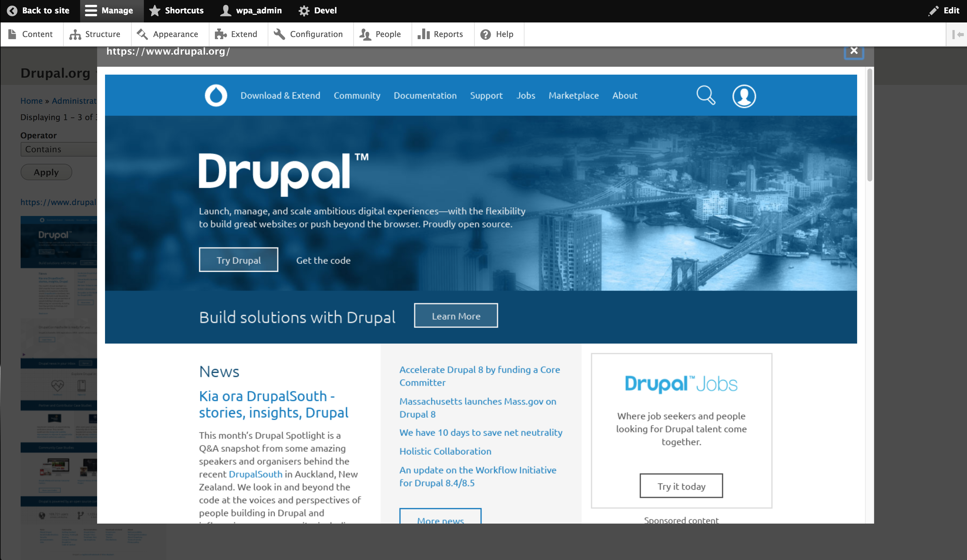The height and width of the screenshot is (560, 967).
Task: Open Content from the admin toolbar icon
Action: click(x=12, y=34)
